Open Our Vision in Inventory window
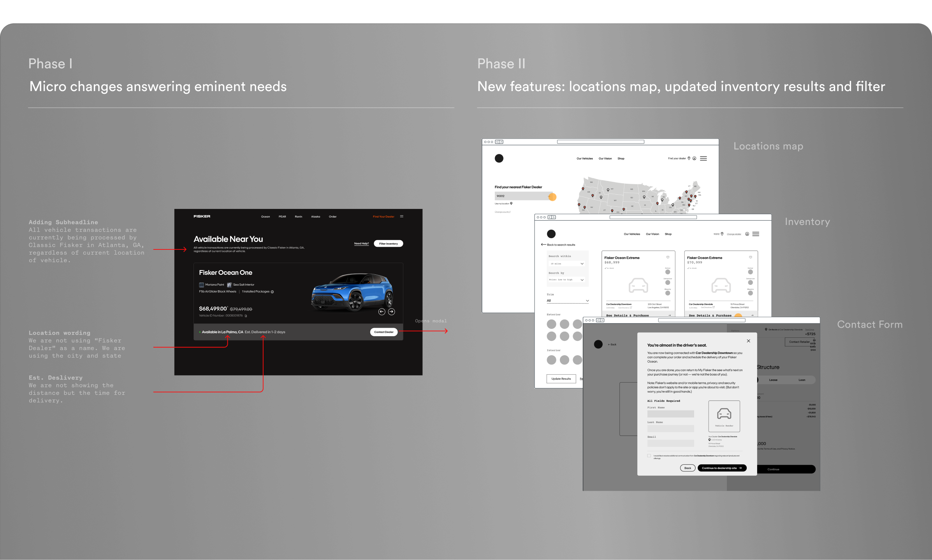 (x=652, y=234)
